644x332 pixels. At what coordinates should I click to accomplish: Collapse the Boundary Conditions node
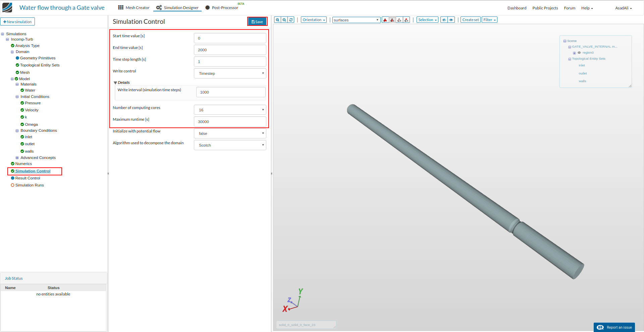(x=17, y=131)
